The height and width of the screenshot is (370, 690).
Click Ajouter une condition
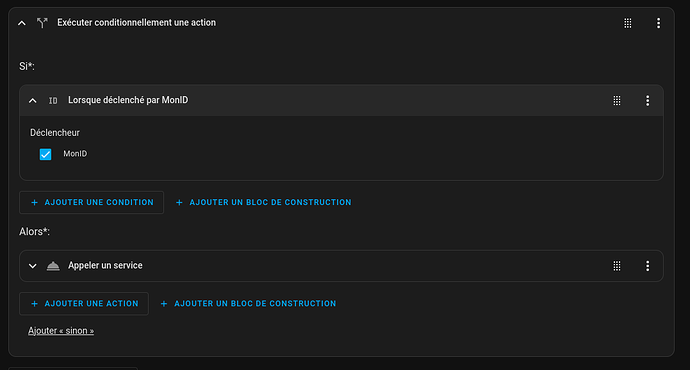tap(92, 202)
